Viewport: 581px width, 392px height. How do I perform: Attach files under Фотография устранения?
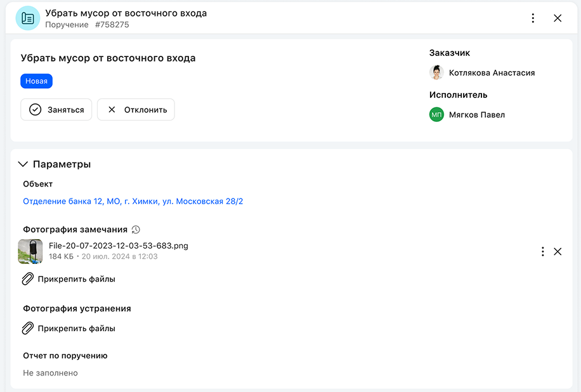(x=69, y=329)
